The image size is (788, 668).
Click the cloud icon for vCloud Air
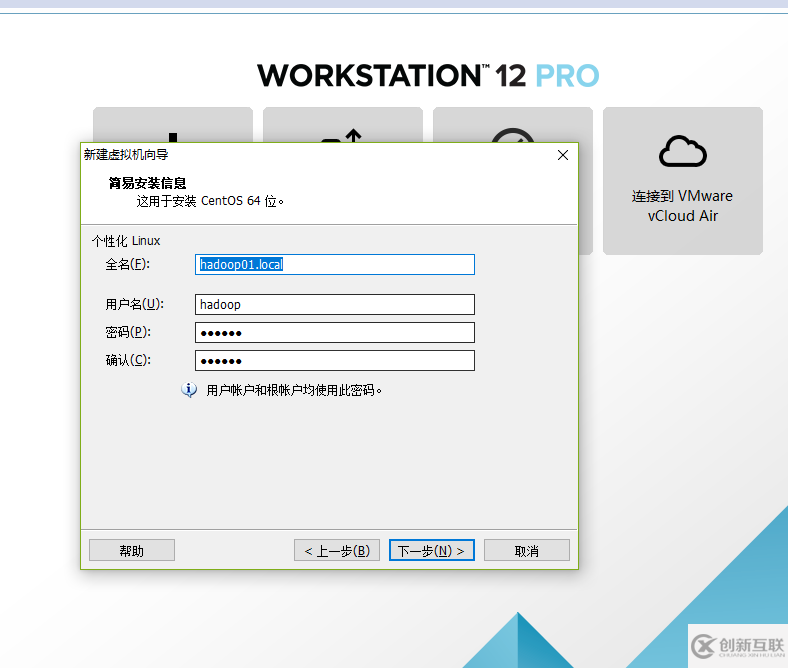point(682,151)
